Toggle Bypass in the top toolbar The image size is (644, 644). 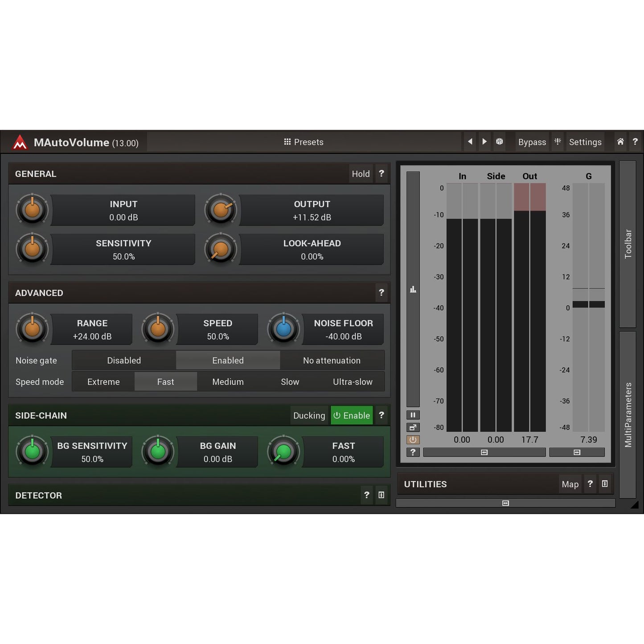click(532, 142)
